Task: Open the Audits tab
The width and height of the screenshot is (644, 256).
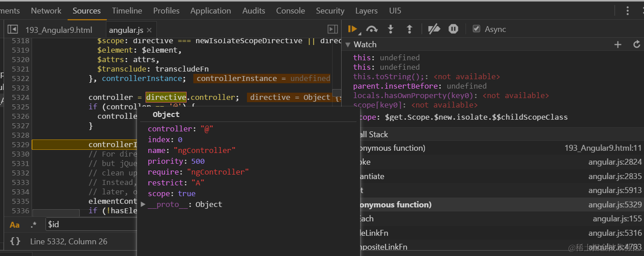Action: point(254,10)
